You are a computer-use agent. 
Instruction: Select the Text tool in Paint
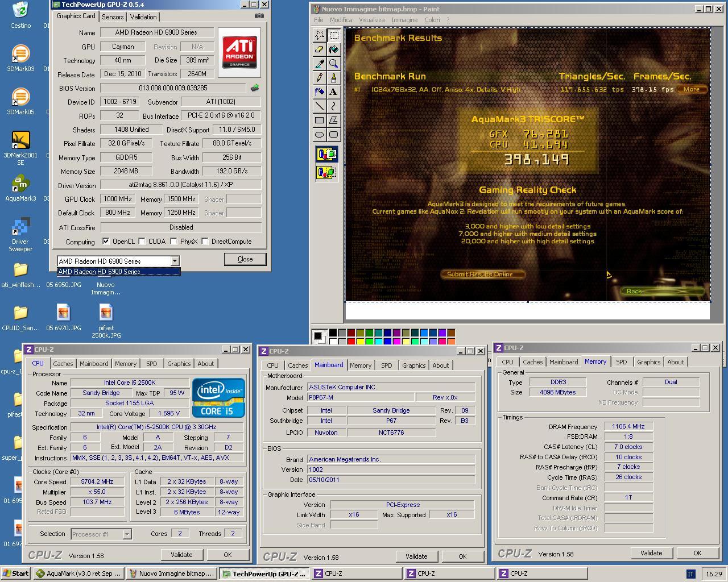[x=333, y=92]
